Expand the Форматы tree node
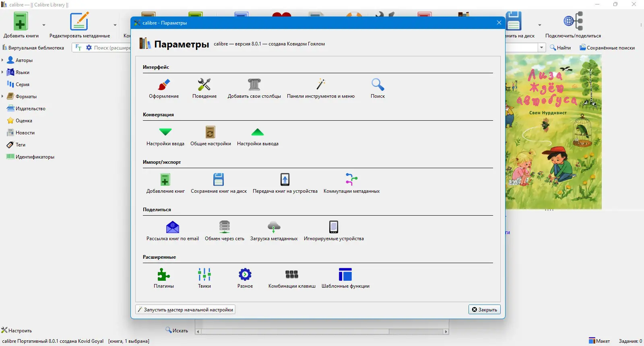The height and width of the screenshot is (346, 644). 2,96
